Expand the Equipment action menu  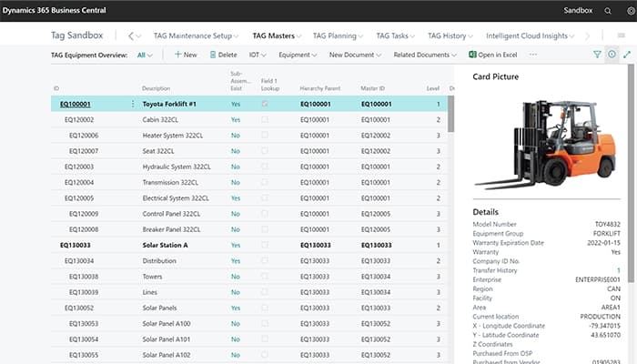coord(298,55)
